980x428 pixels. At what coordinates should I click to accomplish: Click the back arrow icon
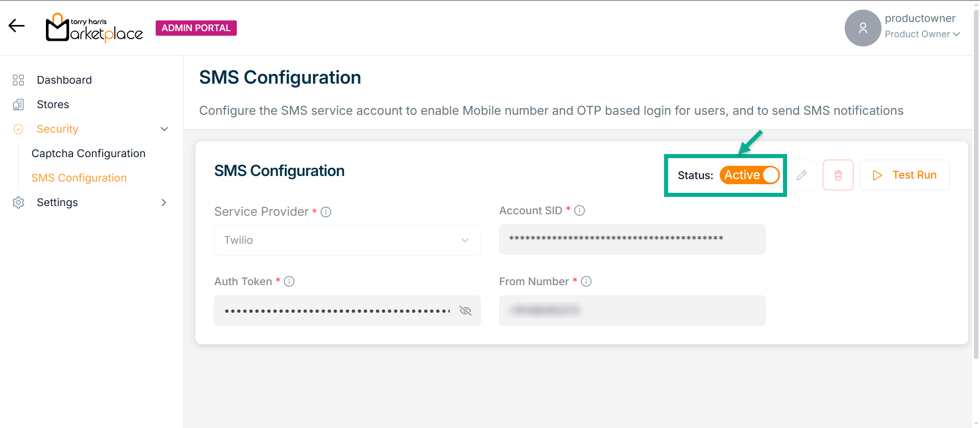pyautogui.click(x=16, y=26)
